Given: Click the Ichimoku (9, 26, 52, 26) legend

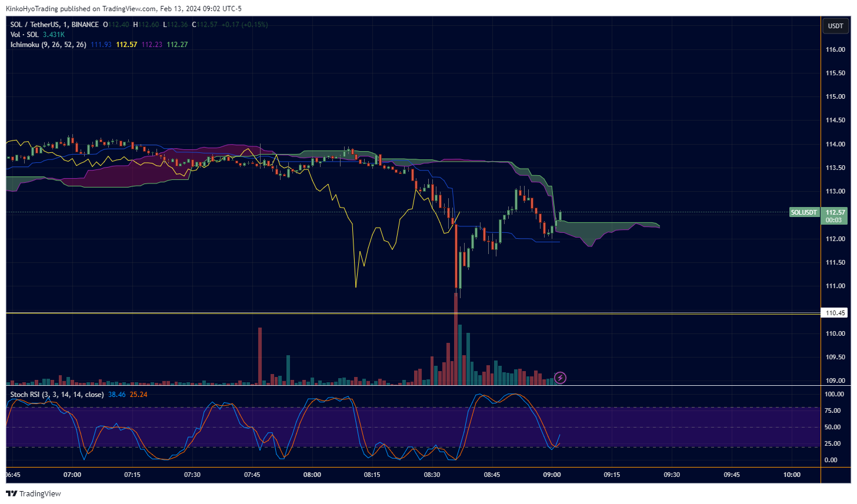Looking at the screenshot, I should click(48, 45).
